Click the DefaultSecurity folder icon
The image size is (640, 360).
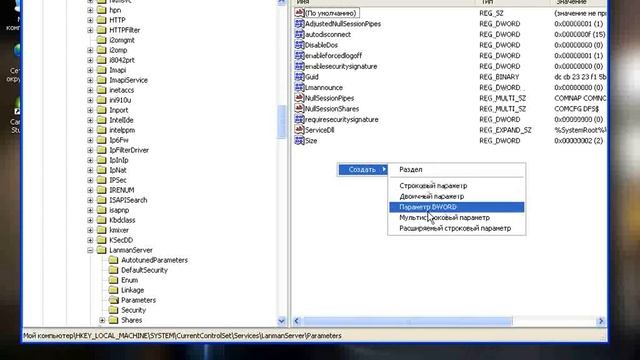(x=113, y=270)
